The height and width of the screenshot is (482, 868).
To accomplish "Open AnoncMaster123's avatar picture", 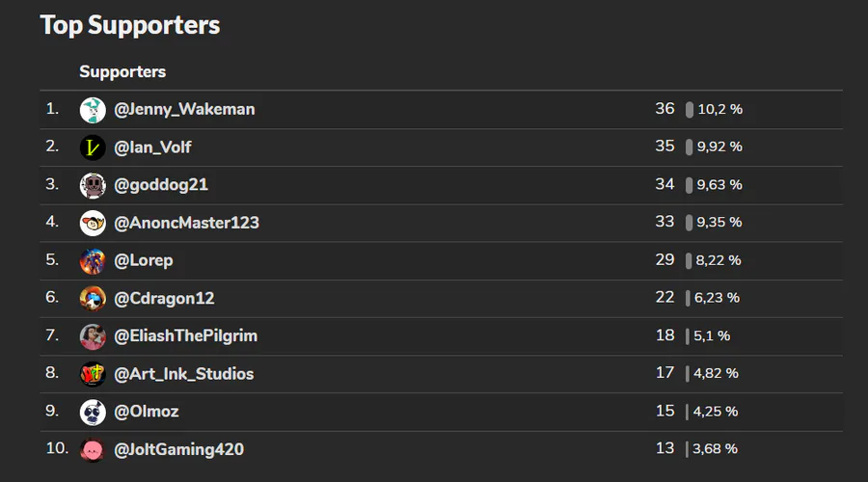I will click(93, 223).
